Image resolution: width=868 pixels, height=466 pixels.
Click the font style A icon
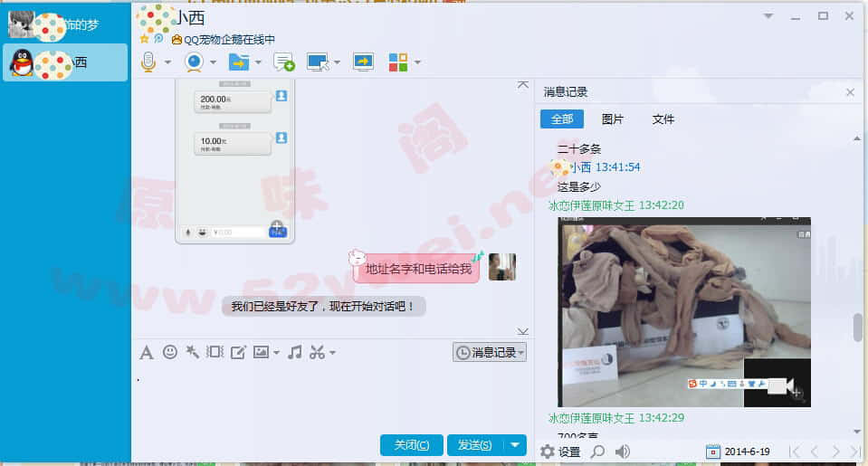click(147, 352)
